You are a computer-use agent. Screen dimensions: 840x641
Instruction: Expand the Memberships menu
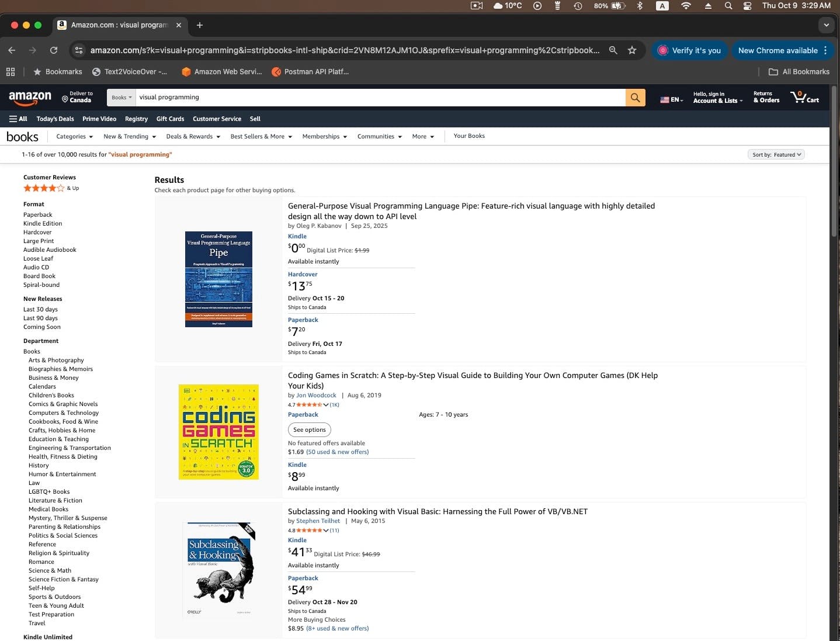click(325, 136)
